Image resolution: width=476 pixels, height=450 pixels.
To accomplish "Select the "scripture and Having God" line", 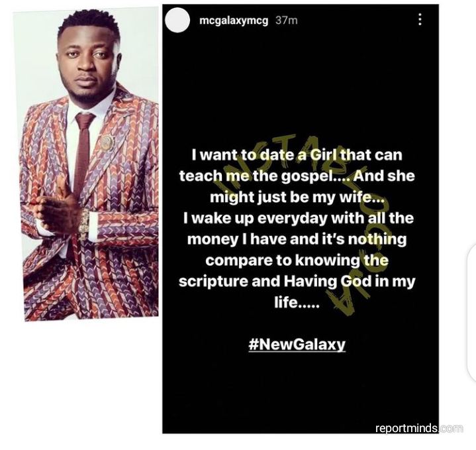I will (x=297, y=282).
